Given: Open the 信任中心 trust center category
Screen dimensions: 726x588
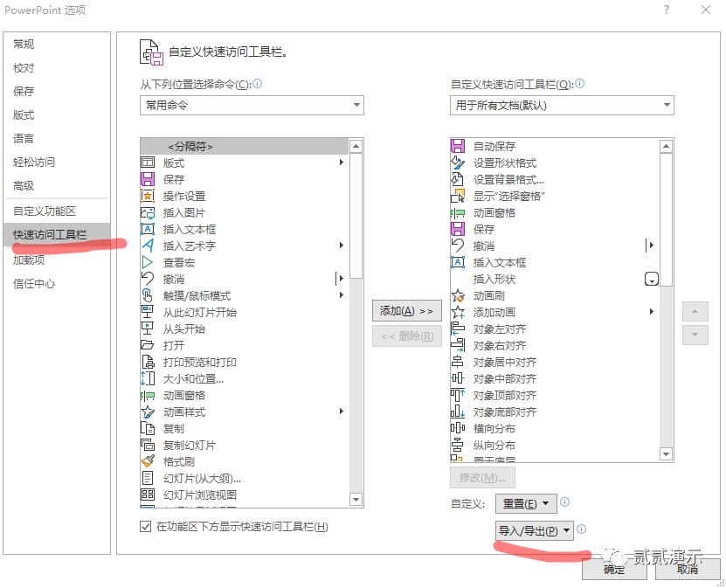Looking at the screenshot, I should click(x=34, y=284).
